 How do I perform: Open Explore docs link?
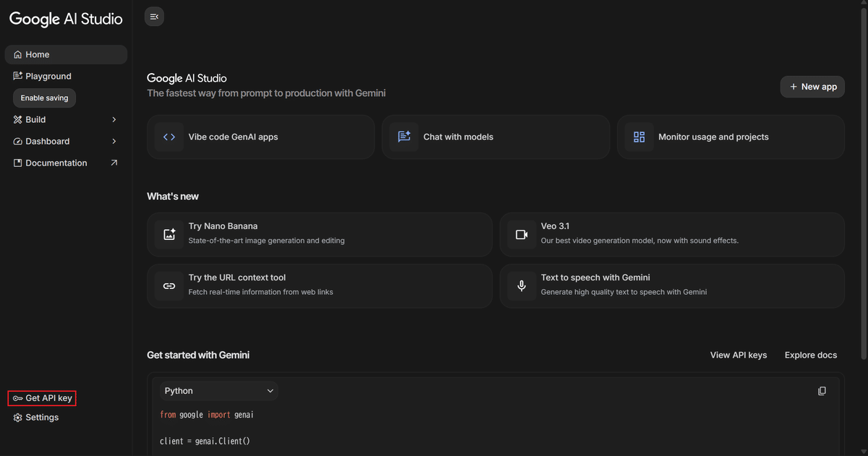[810, 355]
